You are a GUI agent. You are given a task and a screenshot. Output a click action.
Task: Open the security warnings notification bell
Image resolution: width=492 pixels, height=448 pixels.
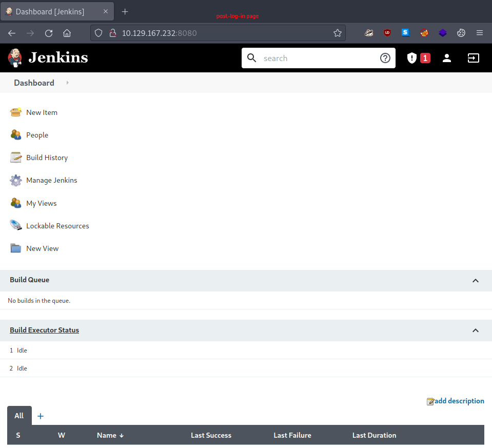(x=412, y=58)
